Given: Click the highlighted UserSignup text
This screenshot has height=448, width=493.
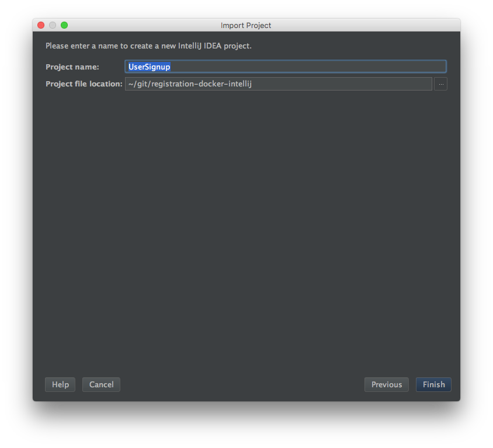Looking at the screenshot, I should point(149,67).
